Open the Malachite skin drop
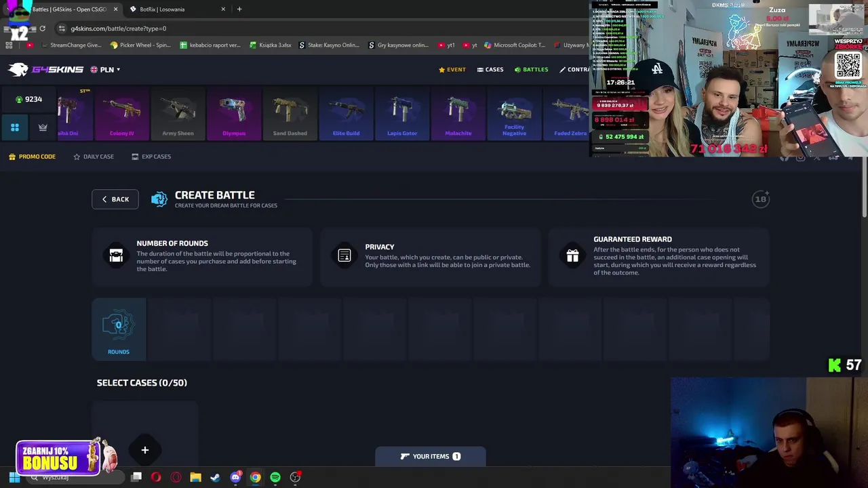Viewport: 868px width, 488px height. pos(458,113)
